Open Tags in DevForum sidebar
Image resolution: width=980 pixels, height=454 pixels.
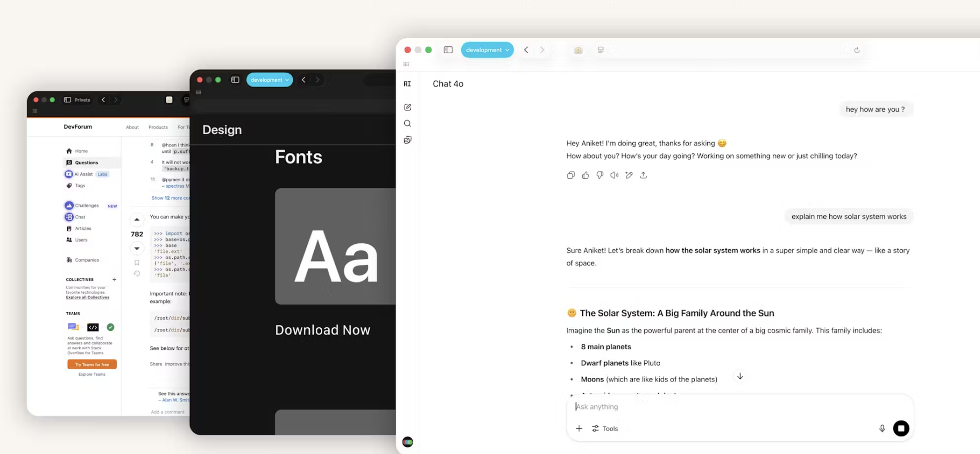[x=76, y=186]
